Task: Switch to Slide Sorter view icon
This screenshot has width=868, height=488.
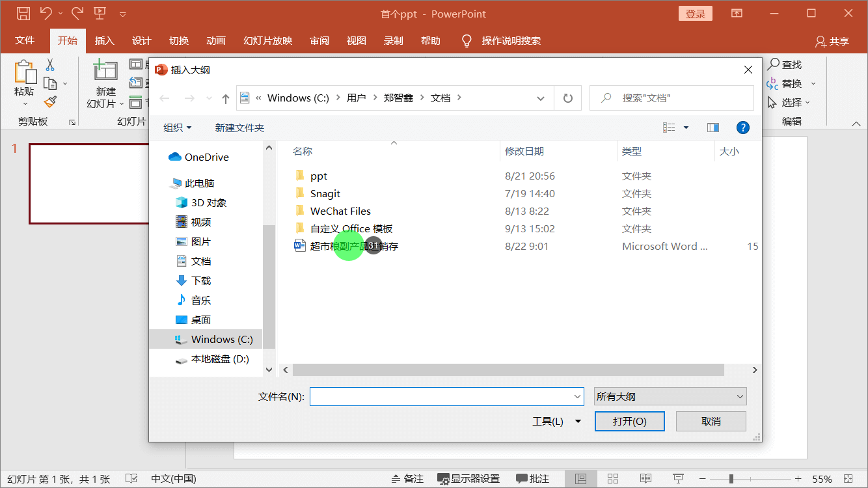Action: click(x=613, y=479)
